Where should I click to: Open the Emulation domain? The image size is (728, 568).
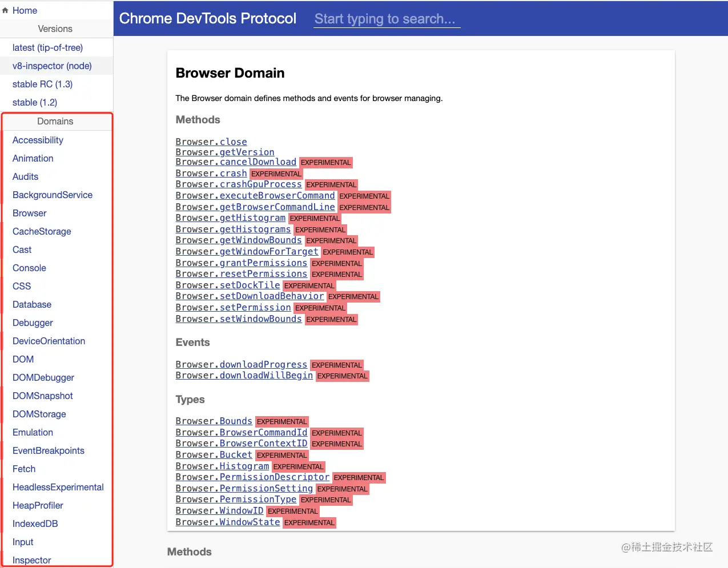(33, 432)
